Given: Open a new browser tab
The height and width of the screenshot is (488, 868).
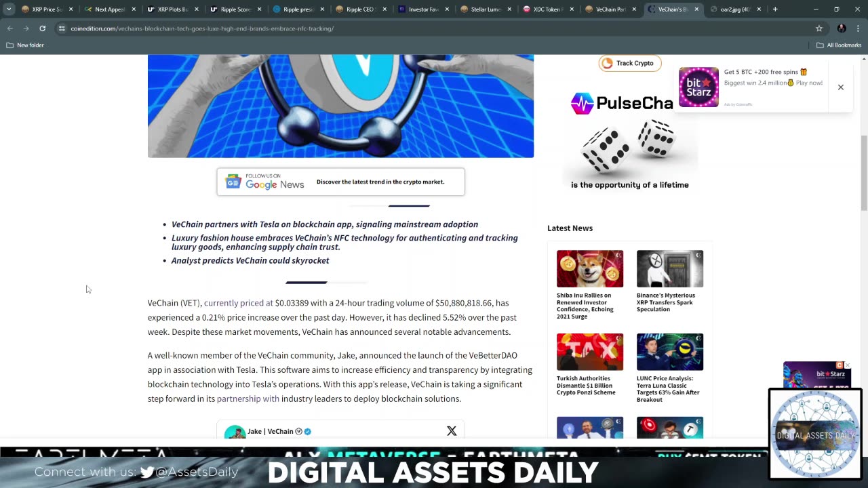Looking at the screenshot, I should [x=775, y=9].
